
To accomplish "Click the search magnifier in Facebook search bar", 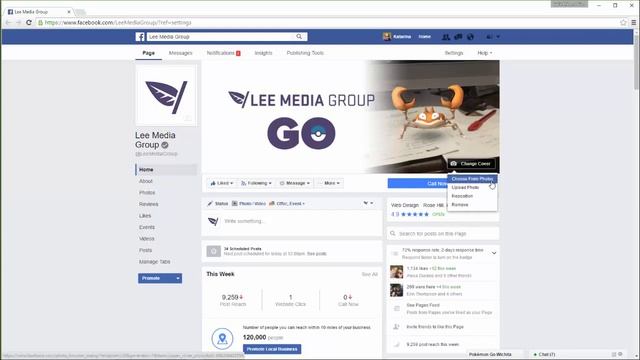I will (299, 37).
